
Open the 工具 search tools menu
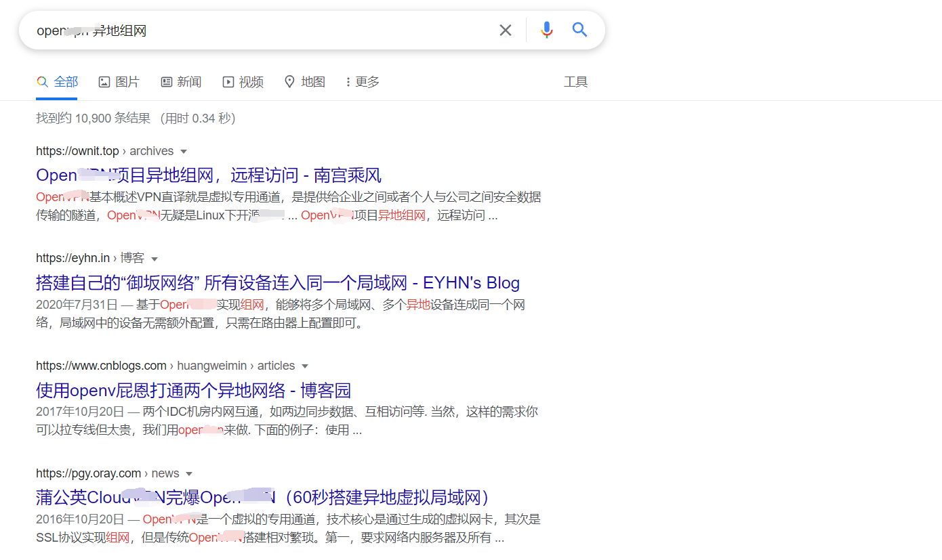click(x=575, y=81)
